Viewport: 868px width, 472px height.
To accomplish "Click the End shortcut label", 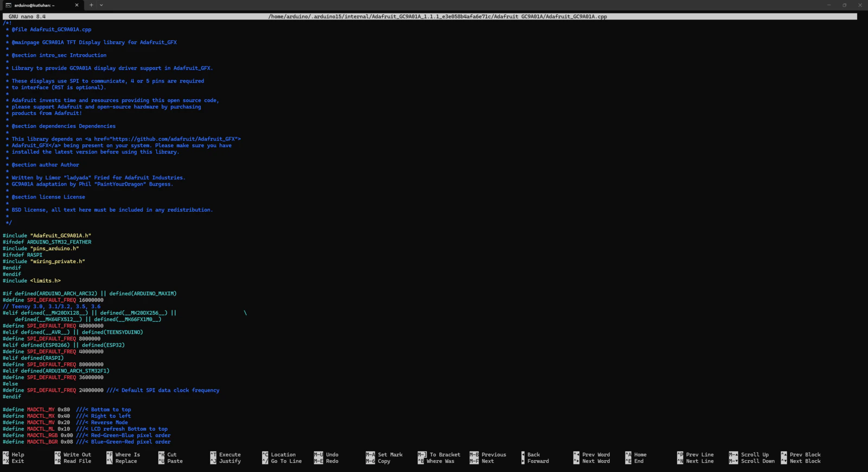I will tap(639, 461).
